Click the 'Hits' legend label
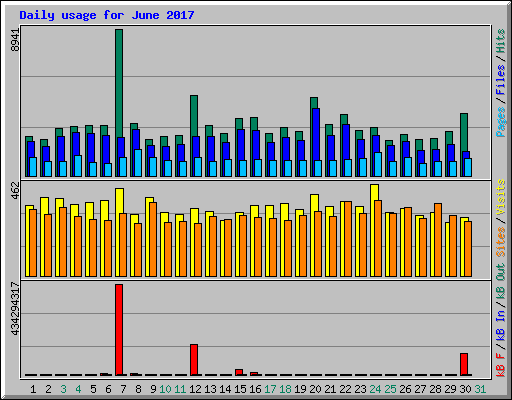This screenshot has width=512, height=400. [501, 41]
